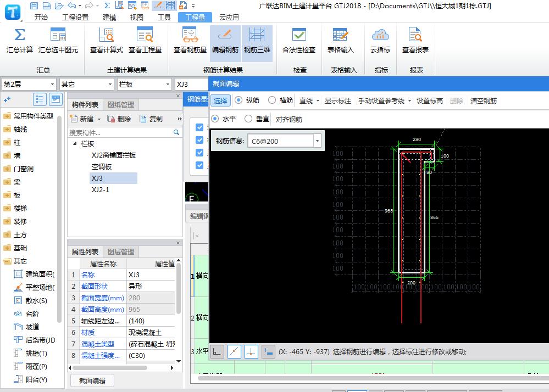Open the 工程设置 ribbon tab
The height and width of the screenshot is (392, 549).
(75, 17)
